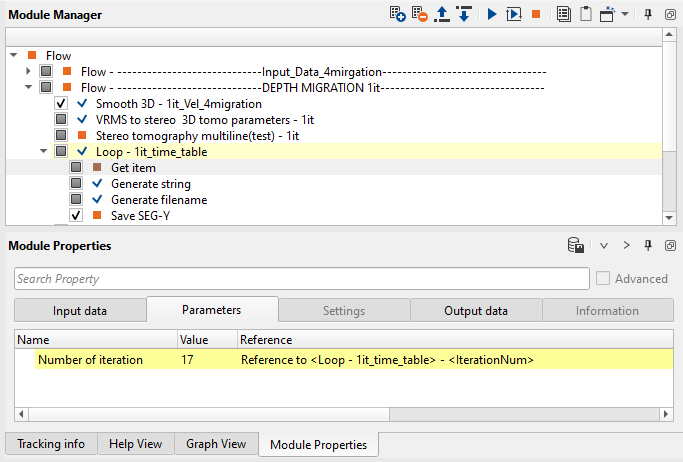Toggle the Smooth 3D module checkbox

61,104
